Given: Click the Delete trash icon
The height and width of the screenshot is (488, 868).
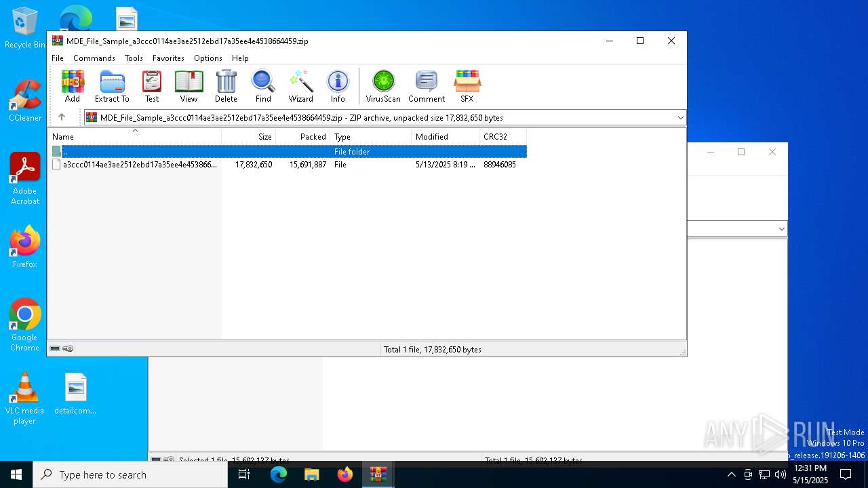Looking at the screenshot, I should (226, 86).
